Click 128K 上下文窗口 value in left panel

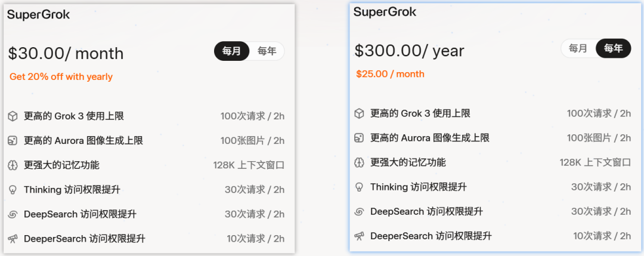click(x=249, y=165)
